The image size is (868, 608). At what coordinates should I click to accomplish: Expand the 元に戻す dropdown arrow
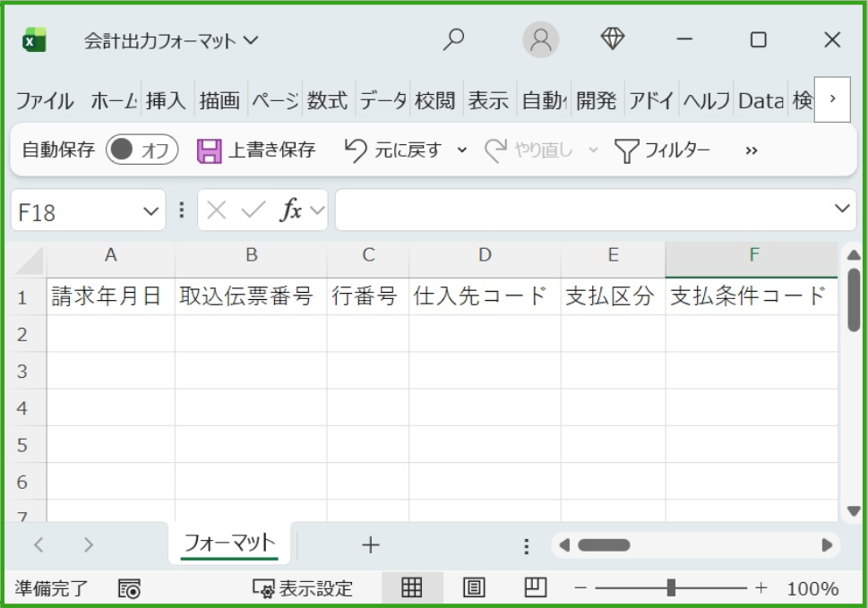click(x=463, y=150)
